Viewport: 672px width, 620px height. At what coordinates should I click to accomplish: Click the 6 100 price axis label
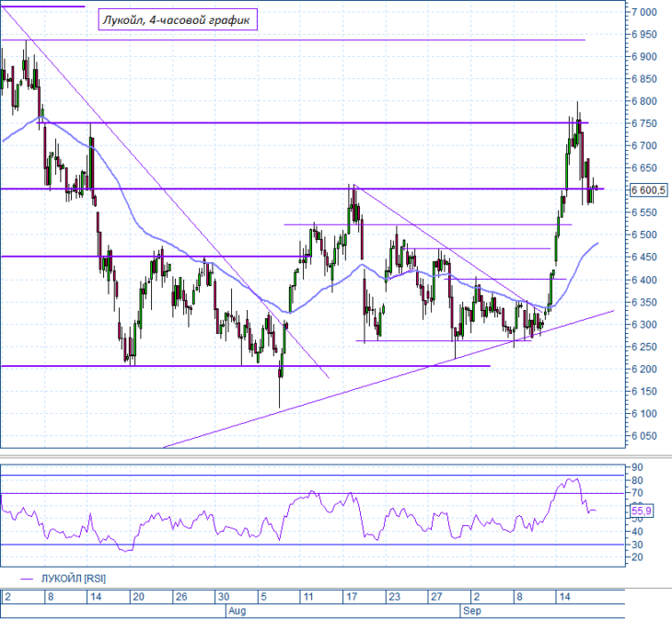tap(643, 414)
